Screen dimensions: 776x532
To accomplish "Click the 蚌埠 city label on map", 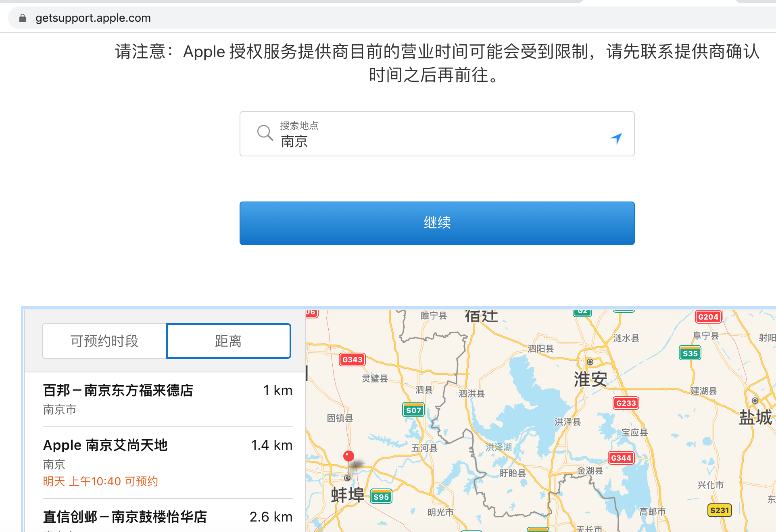I will point(348,495).
